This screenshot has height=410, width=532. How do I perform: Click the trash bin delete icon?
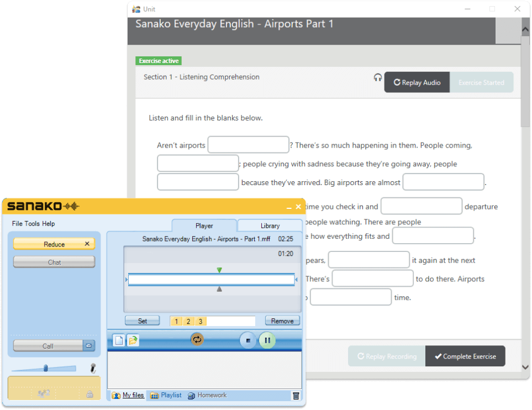tap(296, 396)
